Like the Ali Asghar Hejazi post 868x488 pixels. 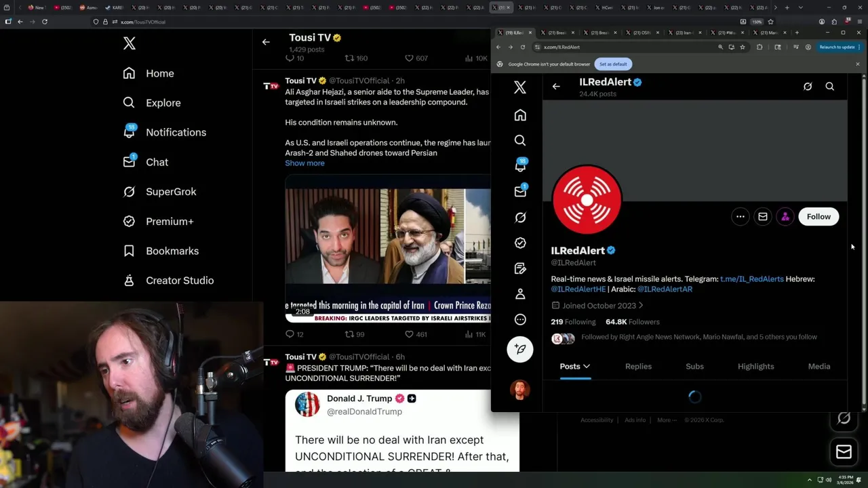(x=415, y=334)
